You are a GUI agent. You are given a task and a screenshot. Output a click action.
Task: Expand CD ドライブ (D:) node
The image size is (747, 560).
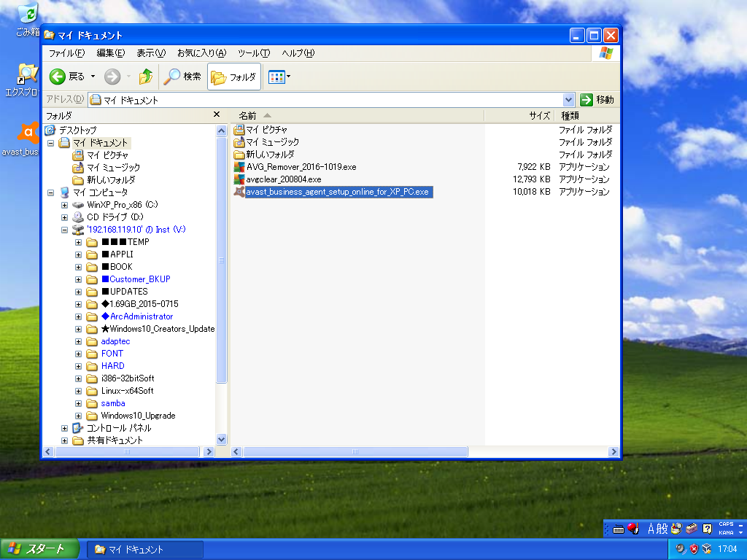click(65, 217)
